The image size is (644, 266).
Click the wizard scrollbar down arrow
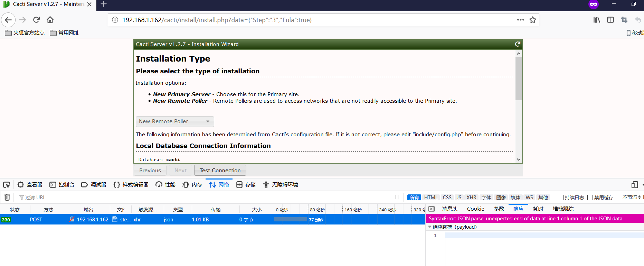click(x=519, y=159)
